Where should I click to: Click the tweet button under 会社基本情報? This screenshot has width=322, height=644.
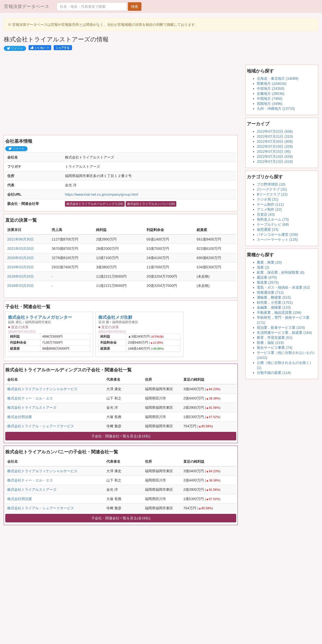16,149
